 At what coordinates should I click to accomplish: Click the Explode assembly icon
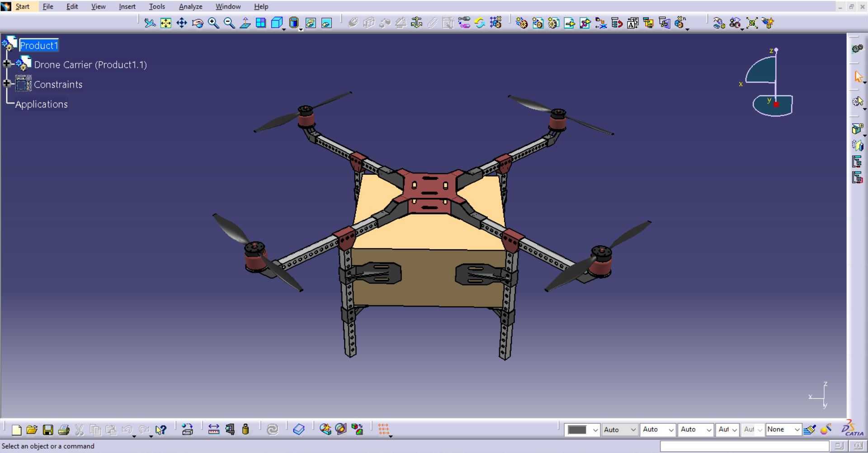point(752,23)
